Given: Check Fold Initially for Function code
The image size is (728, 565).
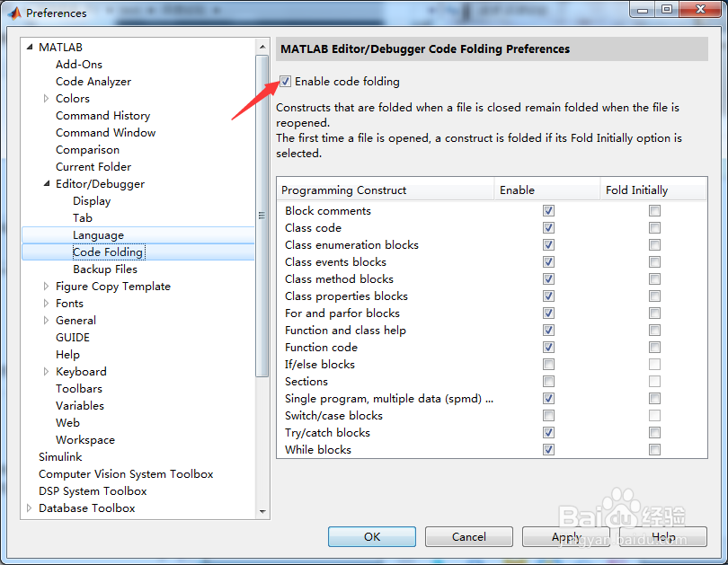Looking at the screenshot, I should coord(654,347).
